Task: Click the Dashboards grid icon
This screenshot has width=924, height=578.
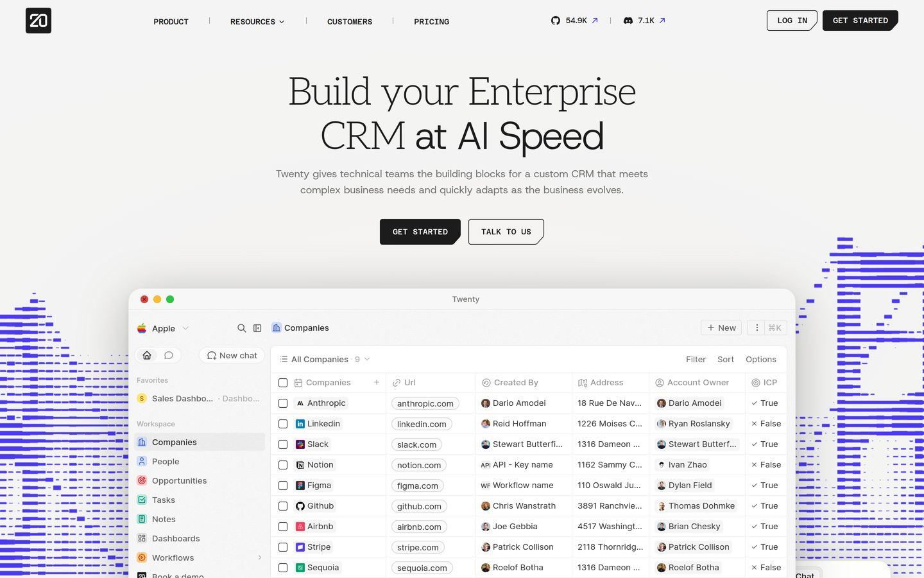Action: tap(142, 538)
